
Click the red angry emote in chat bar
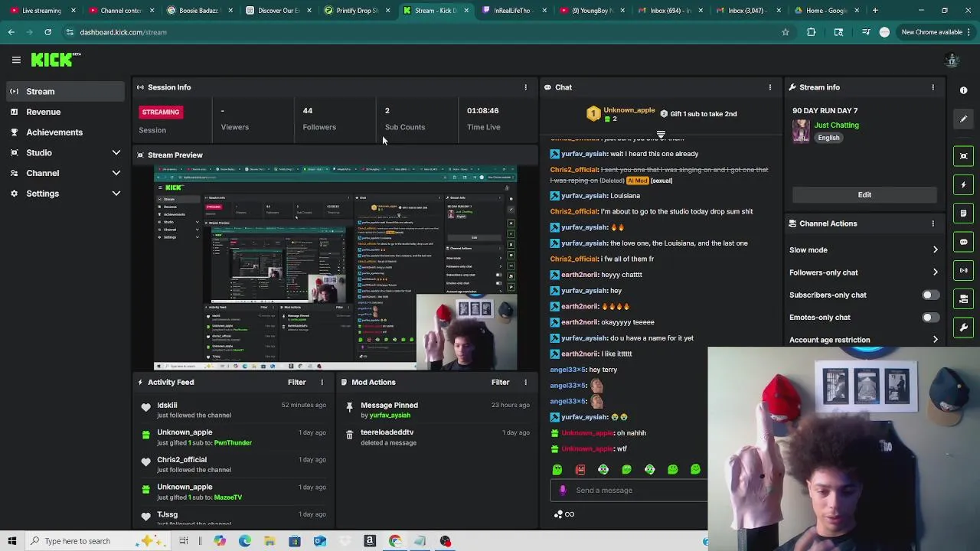click(580, 469)
